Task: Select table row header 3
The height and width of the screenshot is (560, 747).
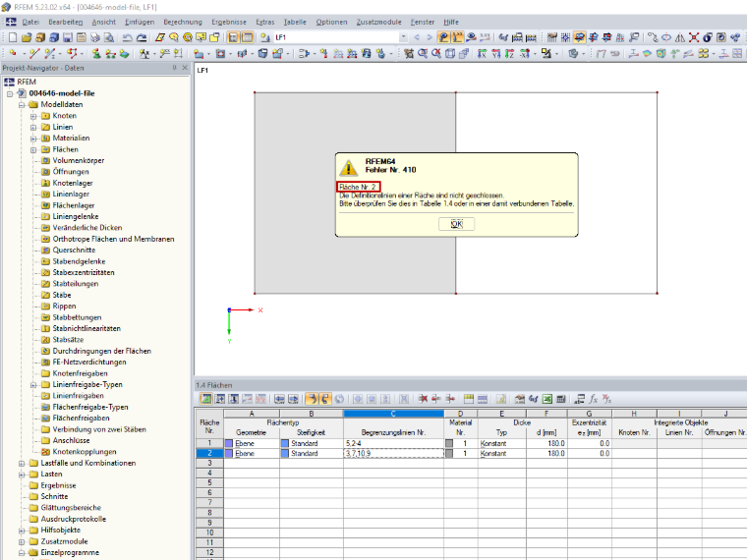Action: point(209,464)
